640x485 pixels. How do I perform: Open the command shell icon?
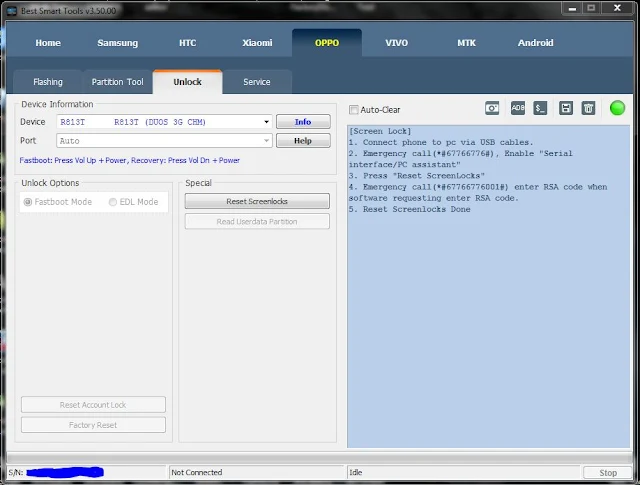tap(540, 108)
